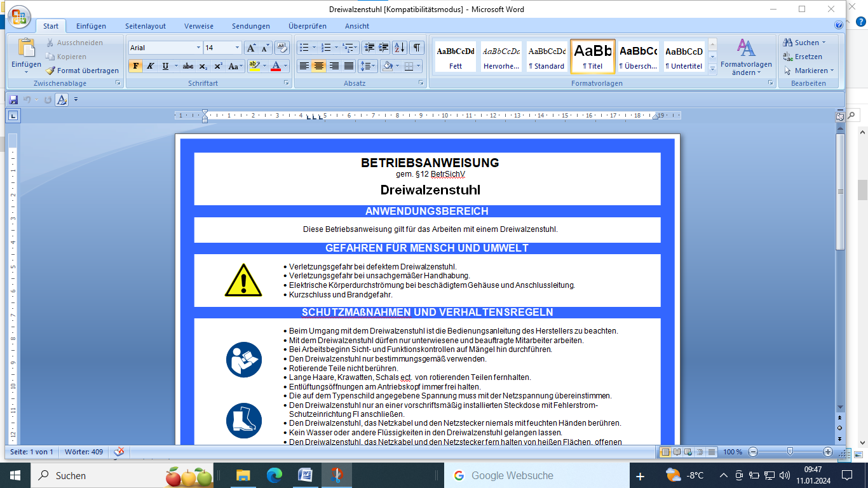Screen dimensions: 868x488
Task: Toggle paragraph marks display (¶)
Action: point(416,48)
